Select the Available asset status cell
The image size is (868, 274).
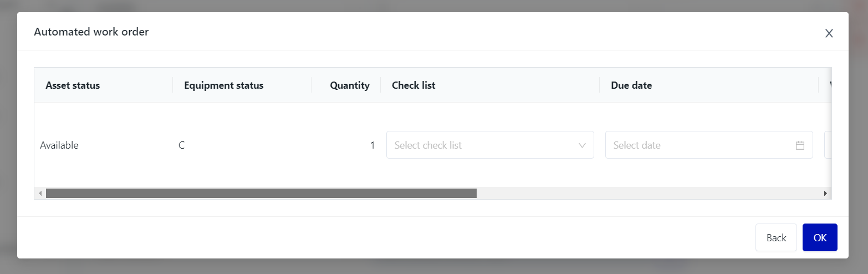coord(59,145)
